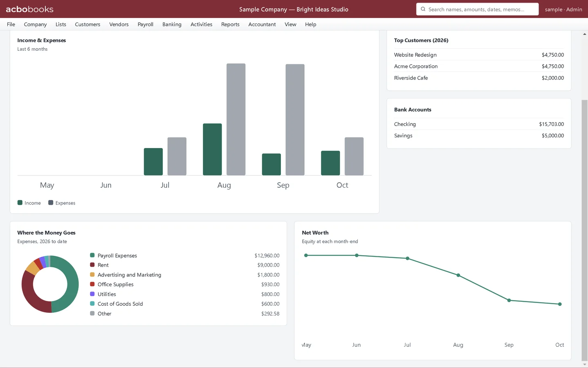Viewport: 588px width, 368px height.
Task: Click the July income bar
Action: tap(153, 162)
